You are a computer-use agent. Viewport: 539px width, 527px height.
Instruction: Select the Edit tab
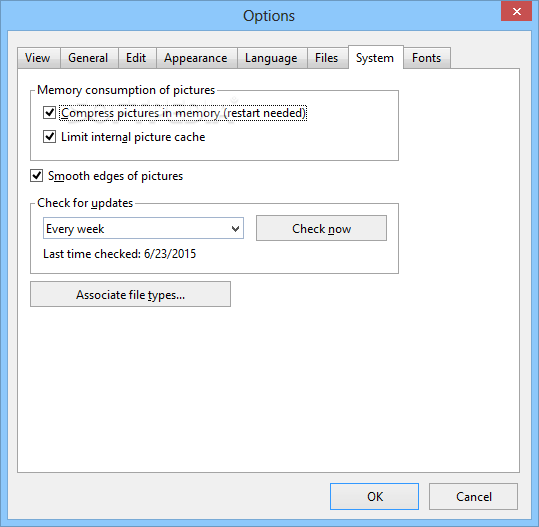point(137,58)
